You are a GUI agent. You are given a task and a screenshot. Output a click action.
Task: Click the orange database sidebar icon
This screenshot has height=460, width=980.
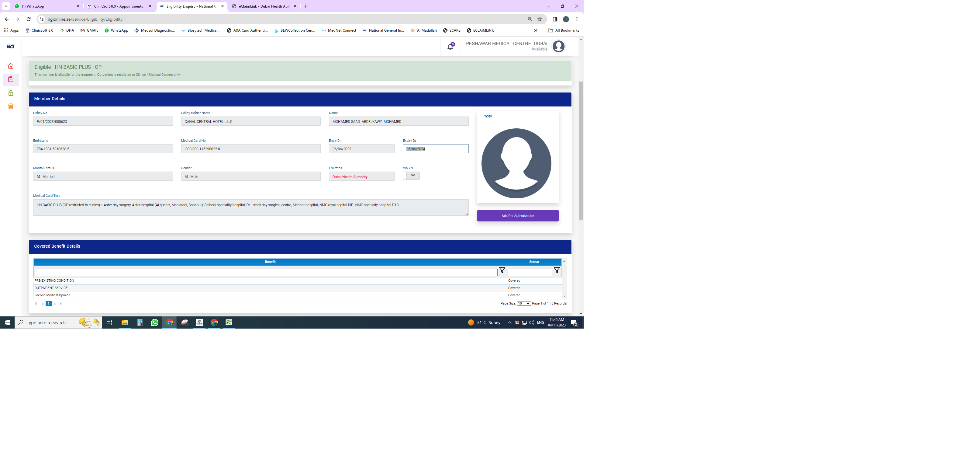point(11,106)
